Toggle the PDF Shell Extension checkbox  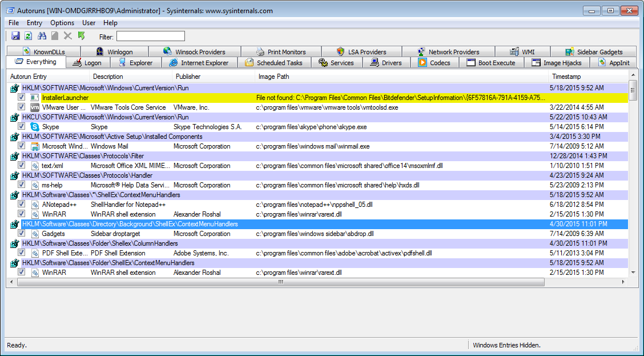point(21,253)
